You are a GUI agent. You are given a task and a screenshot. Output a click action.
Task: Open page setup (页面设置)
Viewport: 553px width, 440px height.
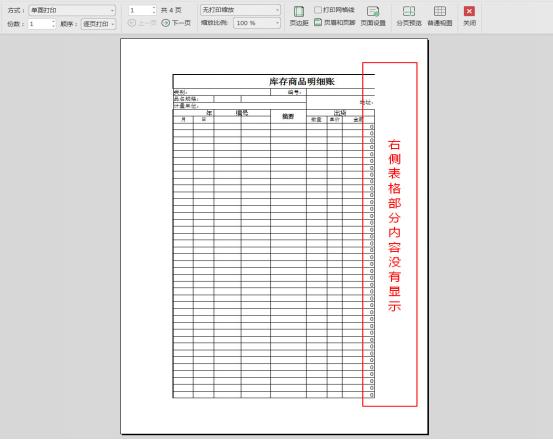[373, 16]
